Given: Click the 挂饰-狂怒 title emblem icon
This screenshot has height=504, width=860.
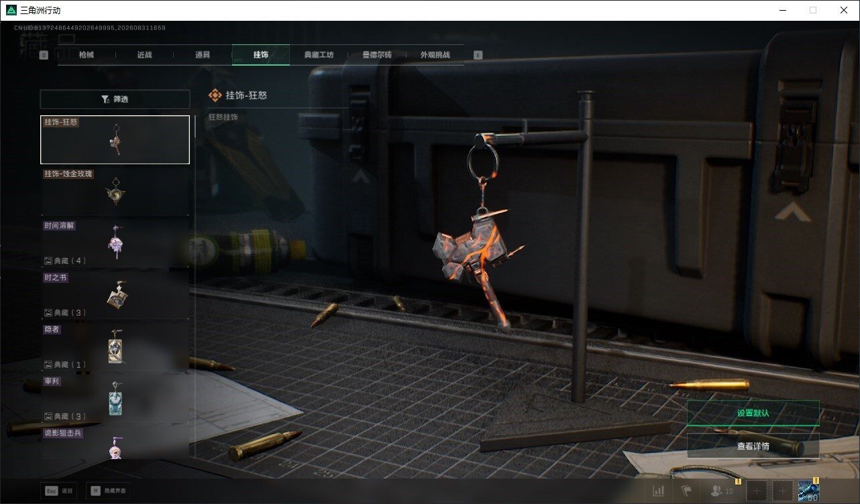Looking at the screenshot, I should pos(215,95).
